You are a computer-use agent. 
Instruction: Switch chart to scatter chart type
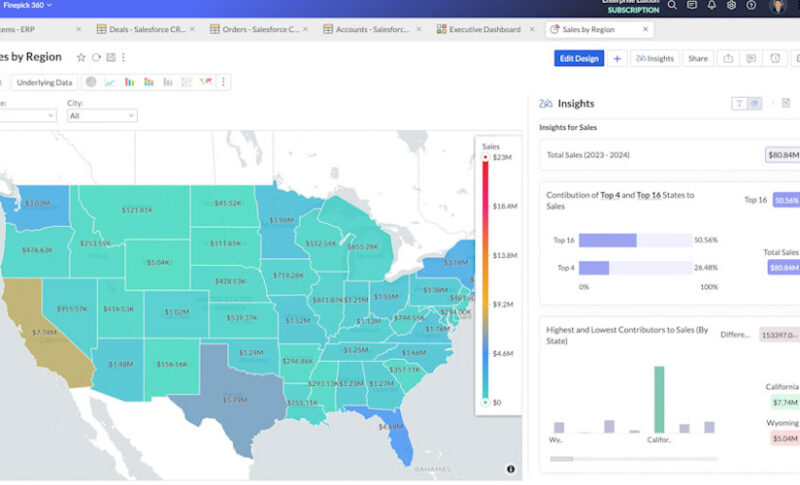(186, 82)
